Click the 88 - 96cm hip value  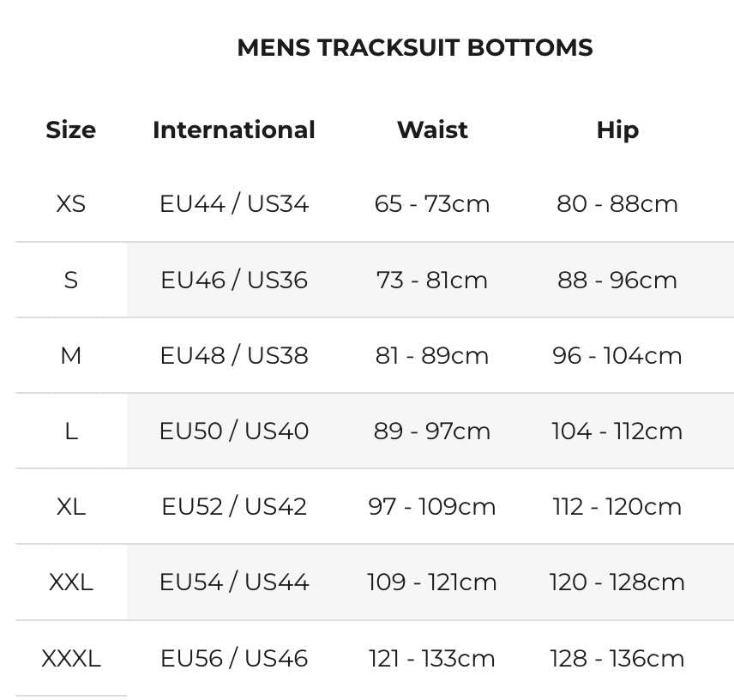click(617, 281)
